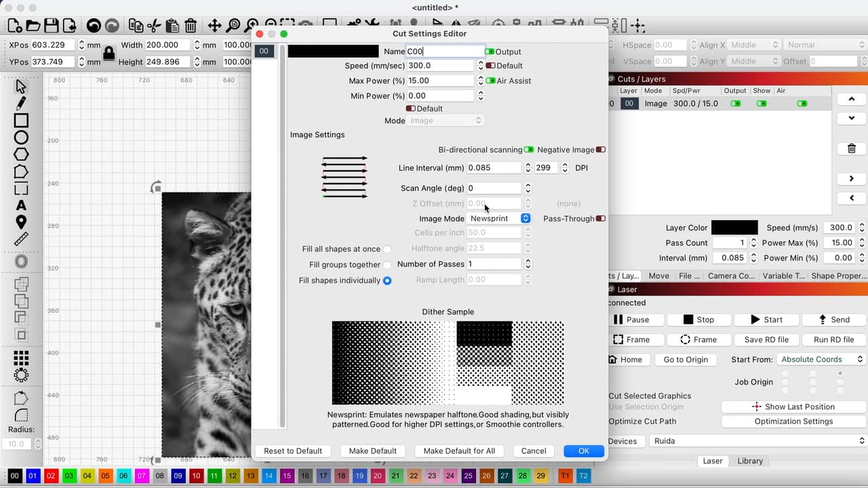Select the arrow Select tool
Screen dimensions: 868x488
tap(21, 87)
